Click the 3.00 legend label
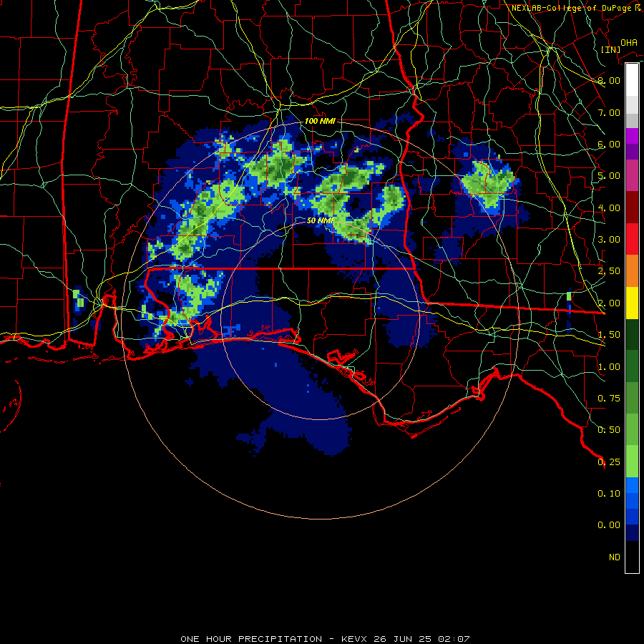This screenshot has width=644, height=644. [609, 240]
